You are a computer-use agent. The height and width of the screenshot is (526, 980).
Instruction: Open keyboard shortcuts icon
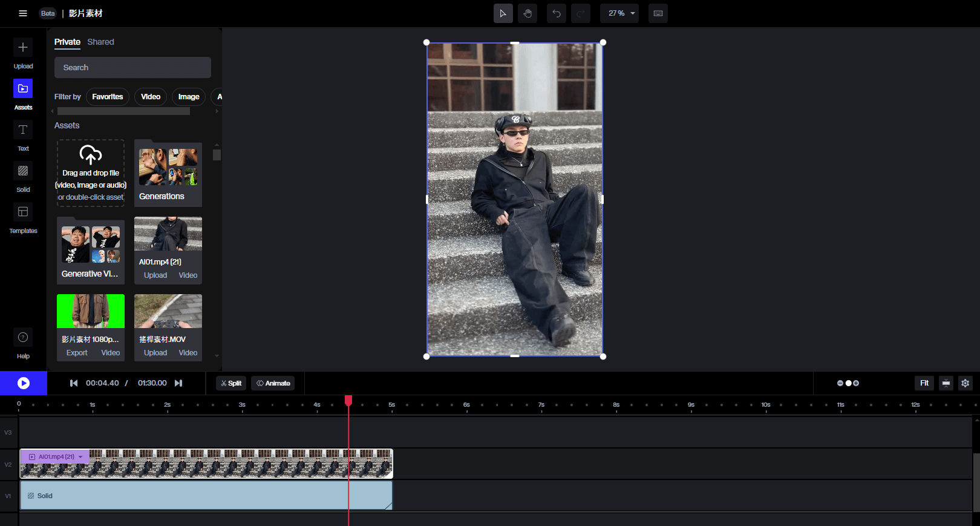(658, 13)
